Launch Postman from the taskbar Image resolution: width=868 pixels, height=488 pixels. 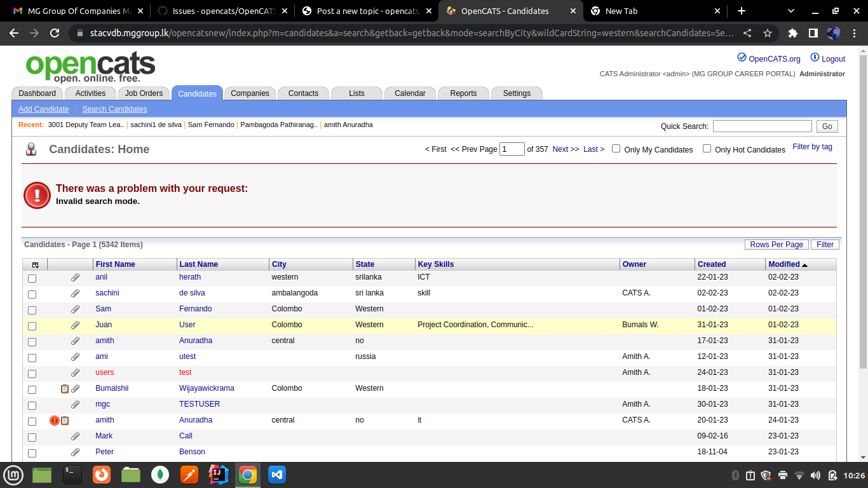coord(189,475)
